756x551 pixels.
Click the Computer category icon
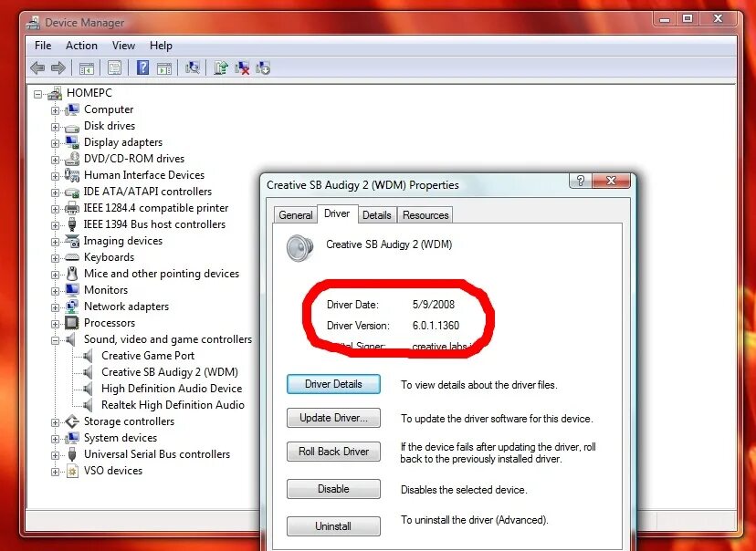point(72,109)
